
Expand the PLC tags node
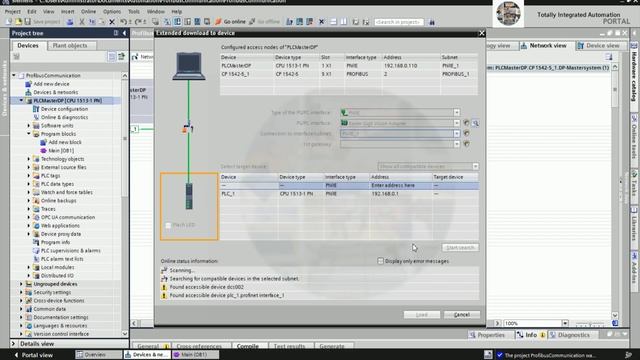[x=29, y=176]
